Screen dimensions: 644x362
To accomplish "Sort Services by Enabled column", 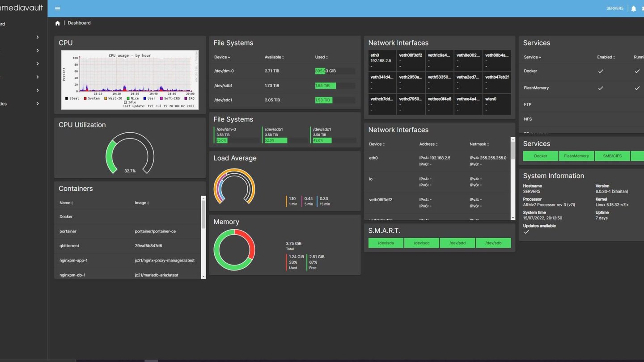I will coord(606,57).
